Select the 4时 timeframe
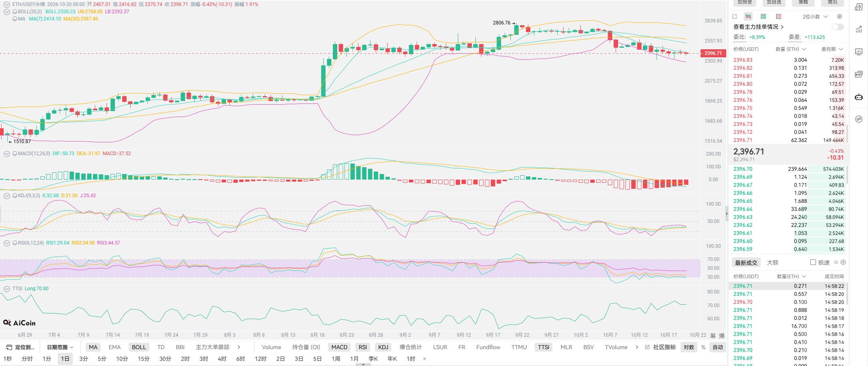 [222, 359]
